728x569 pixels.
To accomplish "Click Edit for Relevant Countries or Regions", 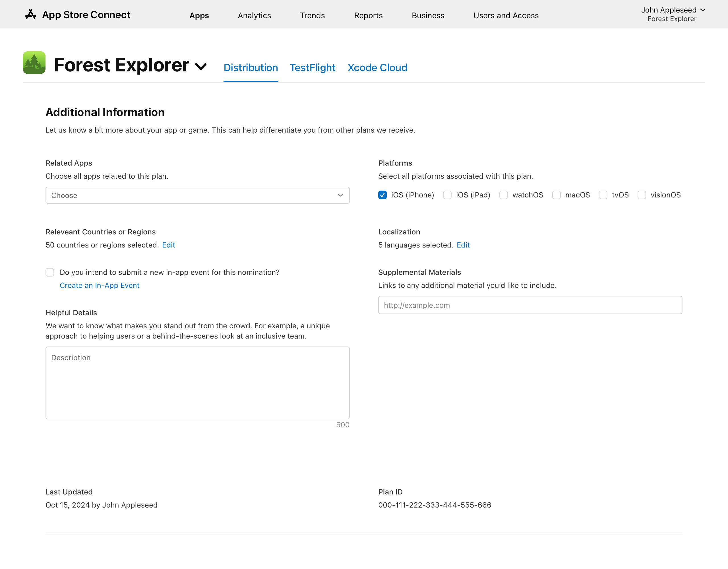I will tap(168, 245).
